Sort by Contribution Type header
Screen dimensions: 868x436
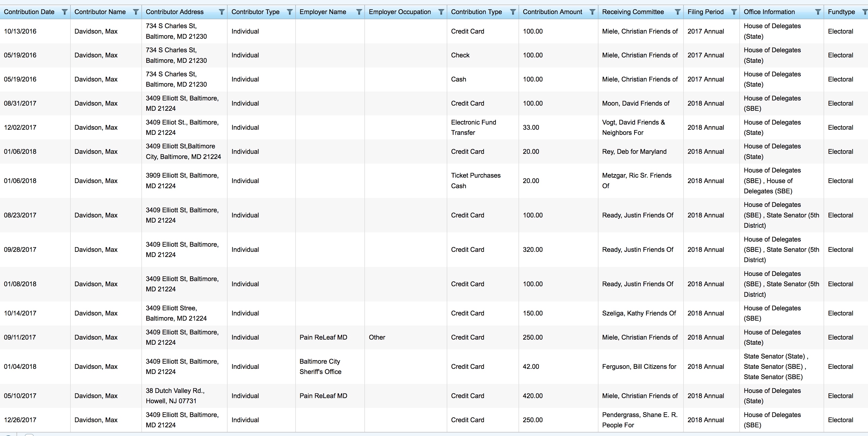[x=477, y=12]
